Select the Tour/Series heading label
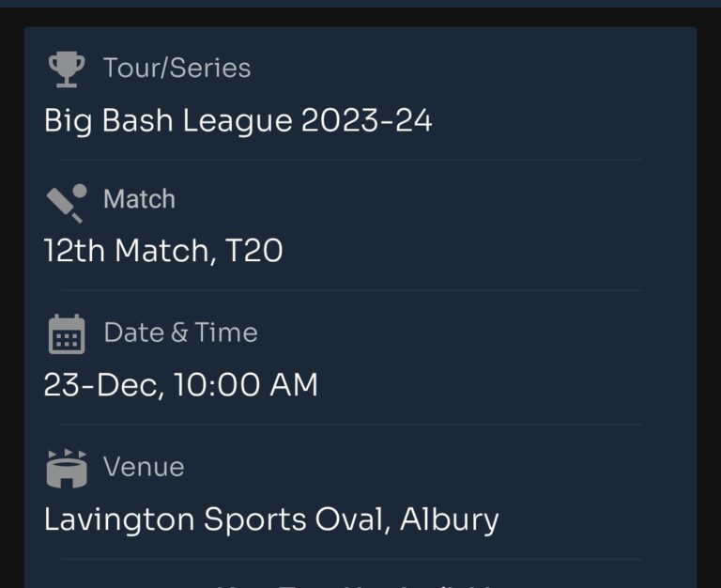 [177, 68]
